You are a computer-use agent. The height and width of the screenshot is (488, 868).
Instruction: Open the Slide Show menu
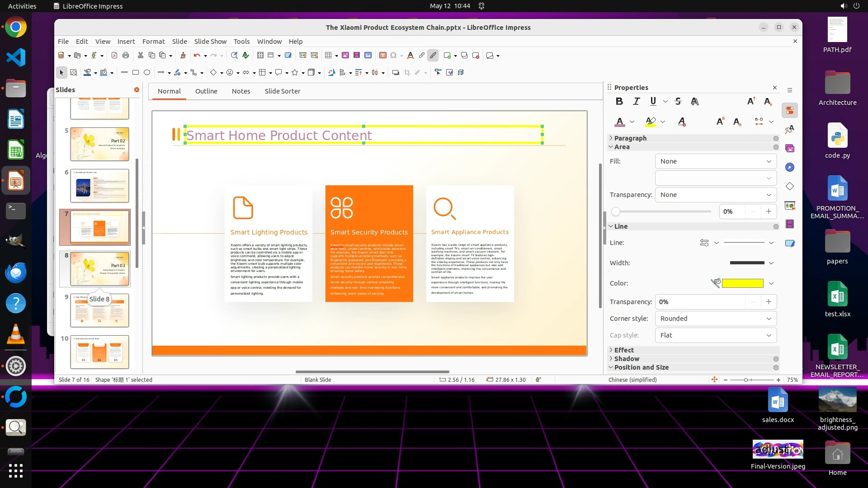pyautogui.click(x=210, y=41)
